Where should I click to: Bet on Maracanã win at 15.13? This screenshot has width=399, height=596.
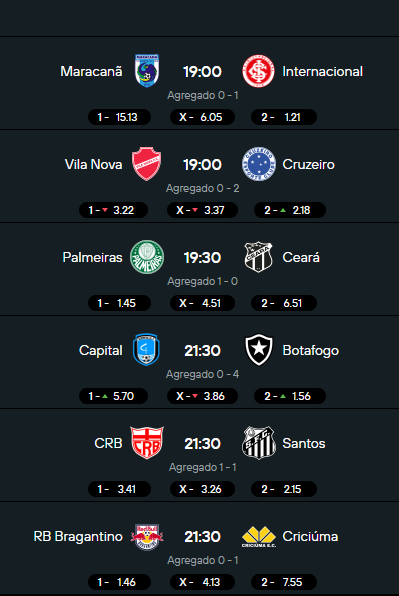pyautogui.click(x=119, y=117)
